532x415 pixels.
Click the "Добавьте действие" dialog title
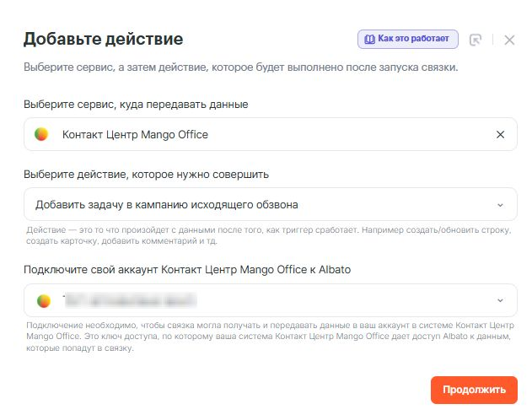coord(103,39)
